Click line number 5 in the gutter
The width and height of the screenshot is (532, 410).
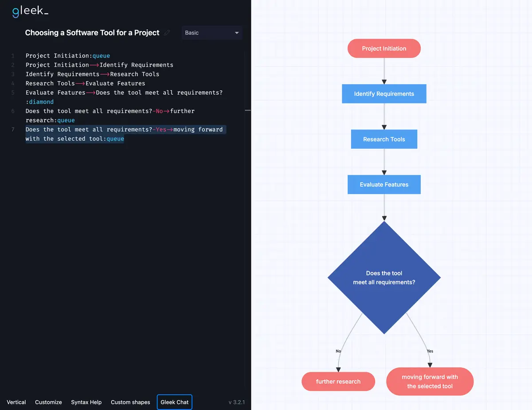coord(13,93)
